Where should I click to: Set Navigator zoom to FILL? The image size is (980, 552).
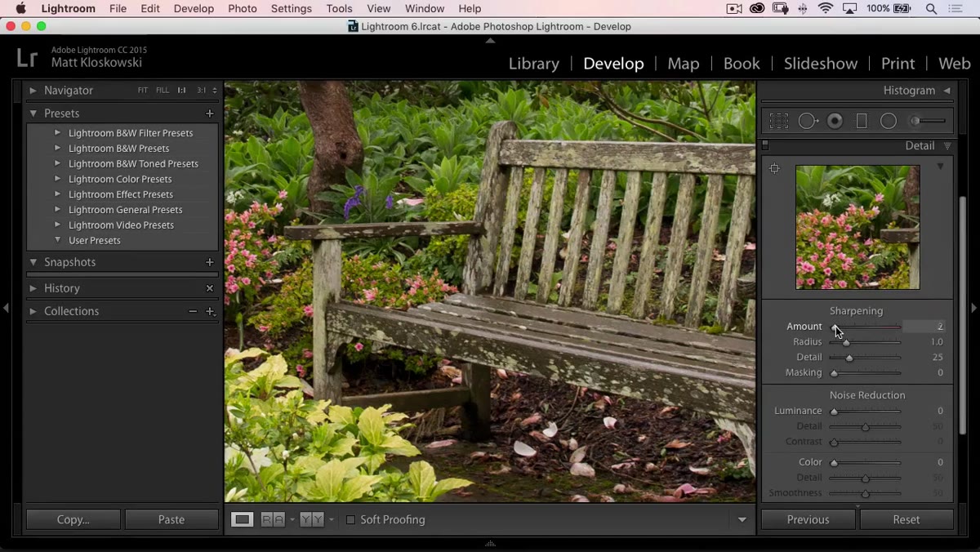[x=163, y=91]
